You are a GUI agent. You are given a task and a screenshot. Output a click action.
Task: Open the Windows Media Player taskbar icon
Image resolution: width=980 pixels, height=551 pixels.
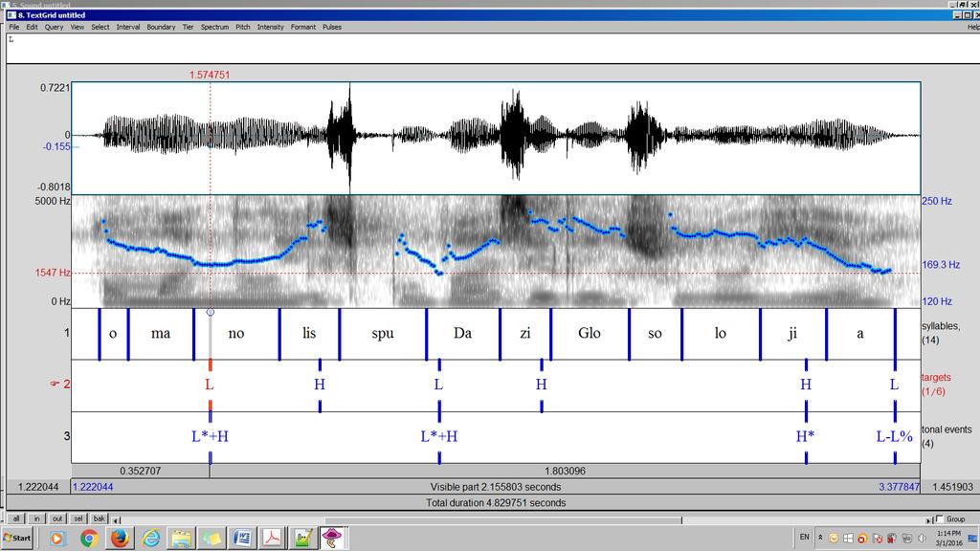[56, 538]
